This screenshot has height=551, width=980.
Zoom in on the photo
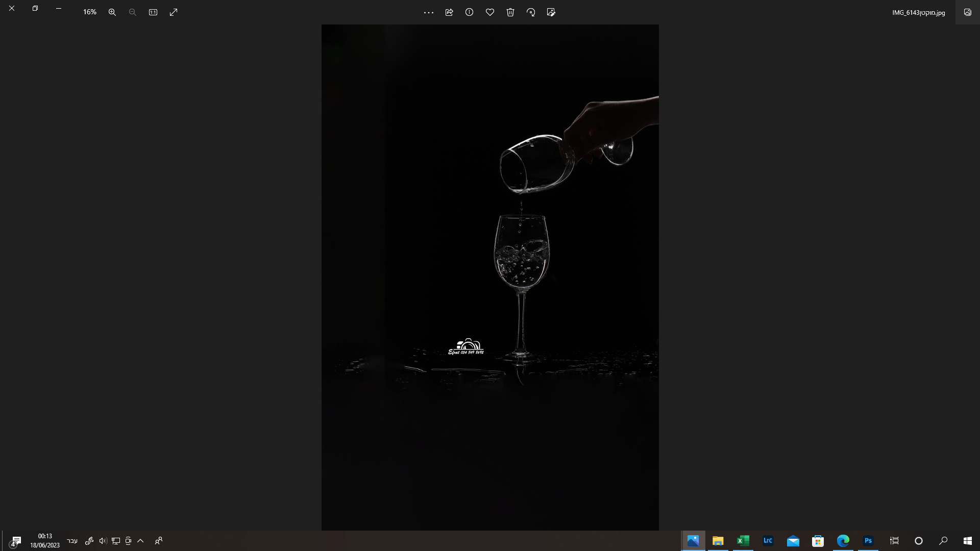coord(112,12)
